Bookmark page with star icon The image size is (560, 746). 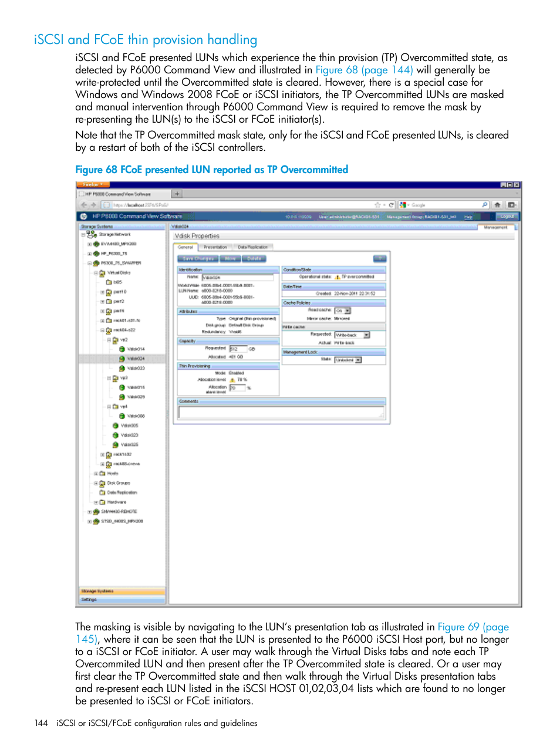(x=377, y=205)
